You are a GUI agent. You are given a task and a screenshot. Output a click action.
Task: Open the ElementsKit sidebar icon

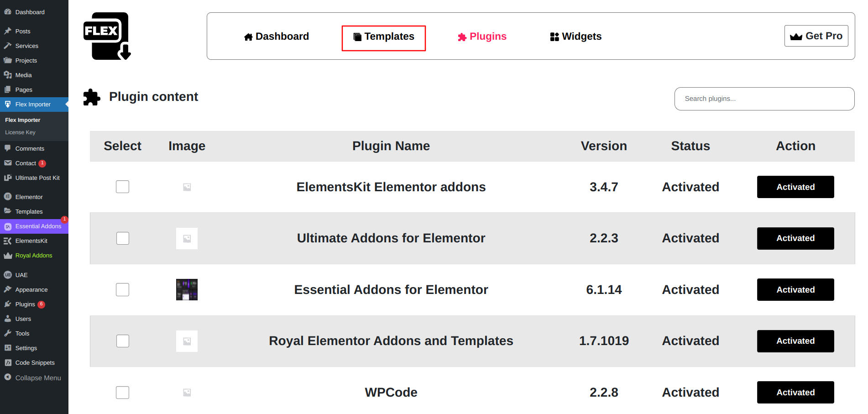click(8, 241)
